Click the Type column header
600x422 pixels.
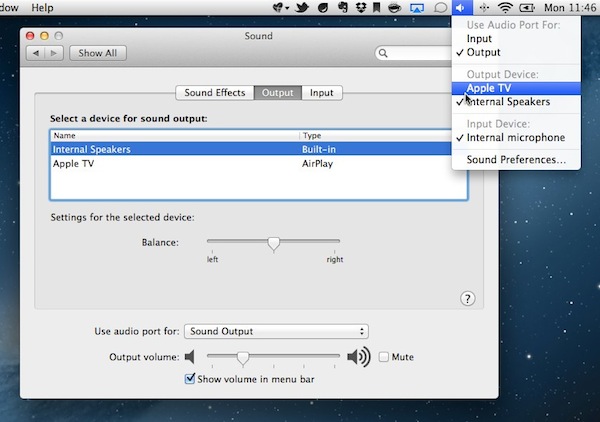(x=375, y=135)
